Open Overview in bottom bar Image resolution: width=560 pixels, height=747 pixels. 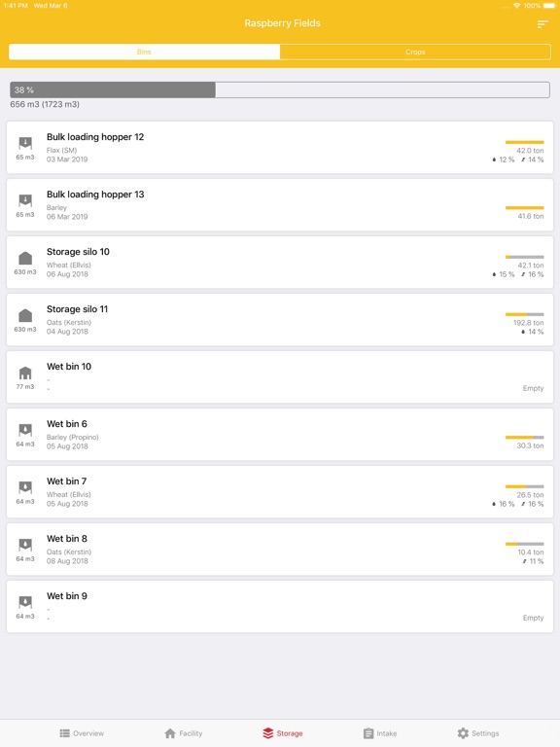click(82, 733)
